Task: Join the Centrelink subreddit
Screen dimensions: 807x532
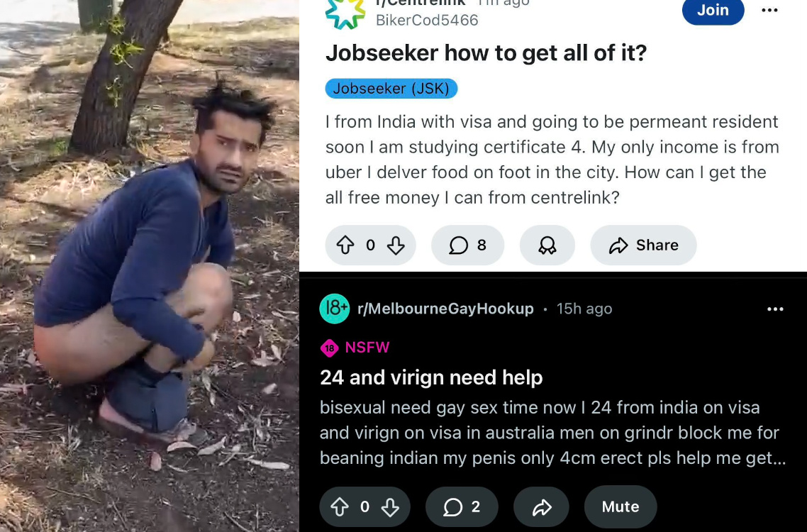Action: coord(713,10)
